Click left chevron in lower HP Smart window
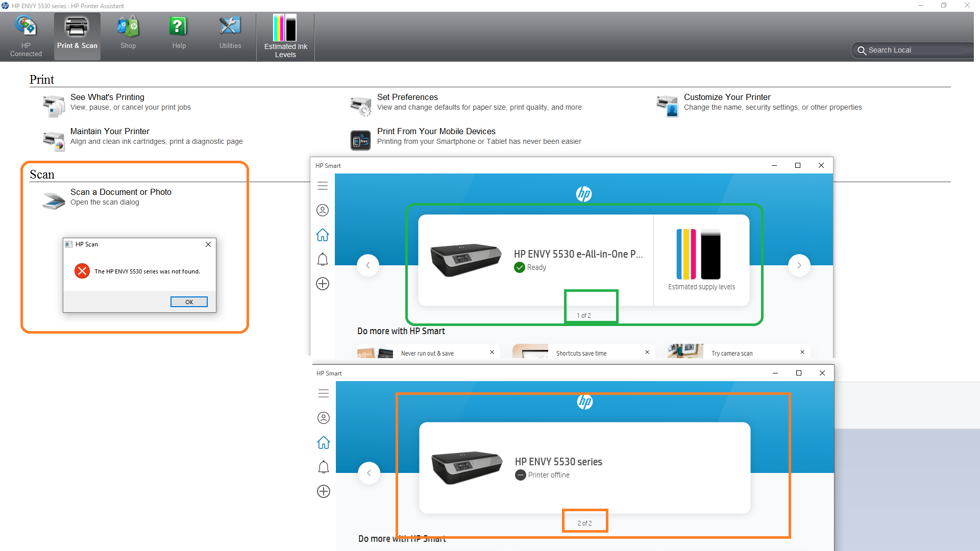980x551 pixels. click(369, 473)
